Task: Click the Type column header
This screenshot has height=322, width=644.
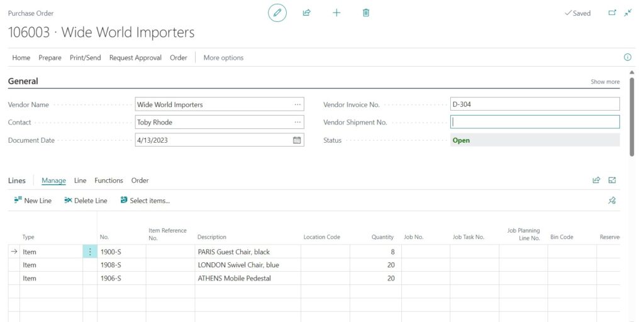Action: click(x=28, y=237)
